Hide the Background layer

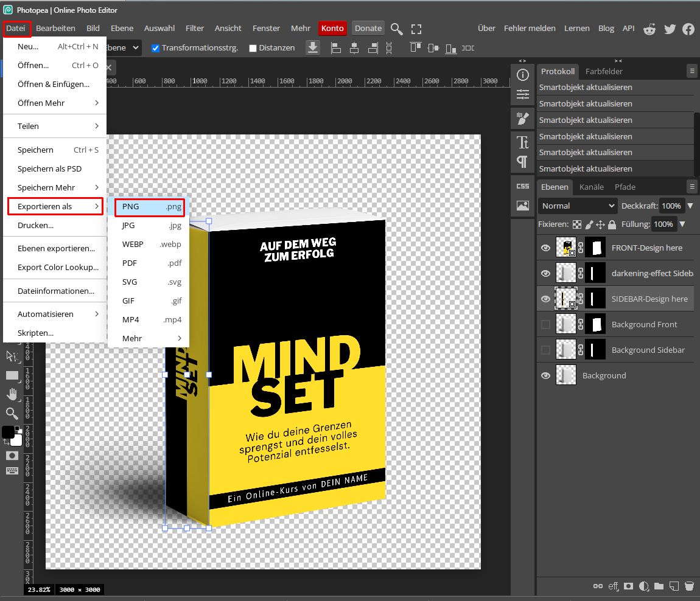545,375
